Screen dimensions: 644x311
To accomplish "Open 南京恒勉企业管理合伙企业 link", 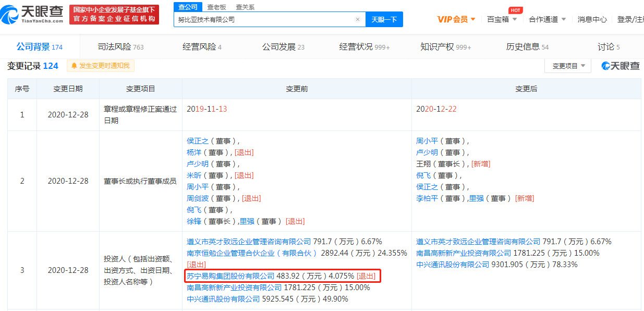I will pyautogui.click(x=252, y=253).
